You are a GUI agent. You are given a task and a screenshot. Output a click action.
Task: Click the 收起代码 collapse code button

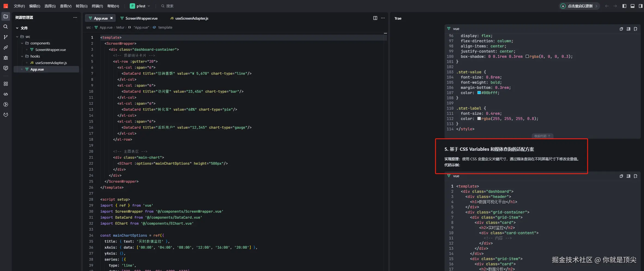(x=542, y=136)
